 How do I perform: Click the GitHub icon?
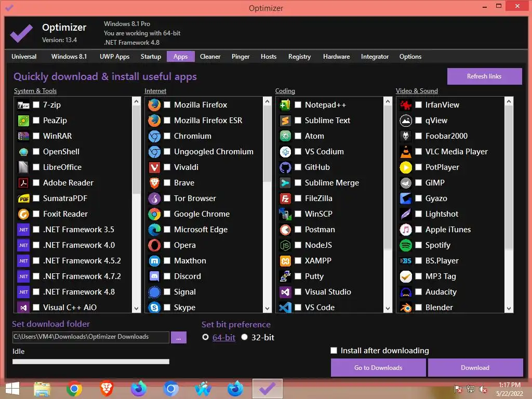pyautogui.click(x=285, y=167)
